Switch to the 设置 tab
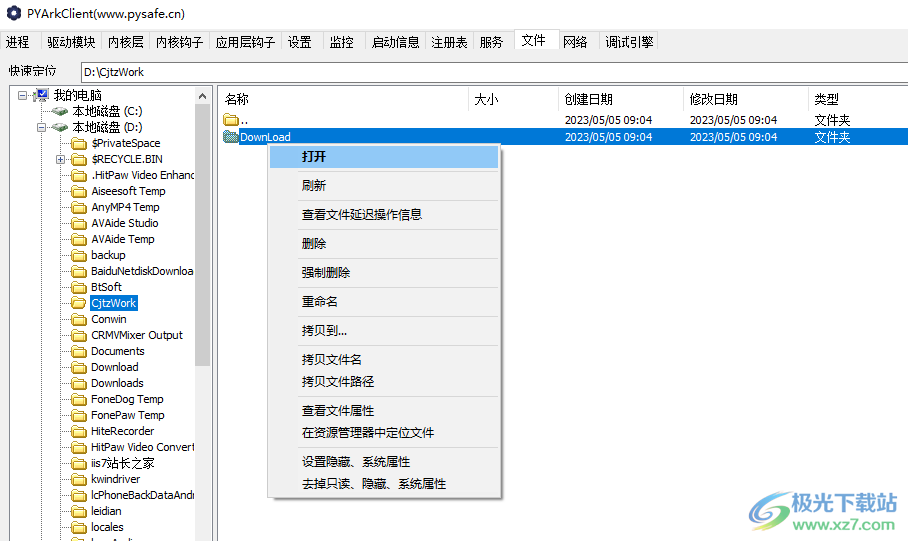The image size is (908, 541). click(300, 42)
